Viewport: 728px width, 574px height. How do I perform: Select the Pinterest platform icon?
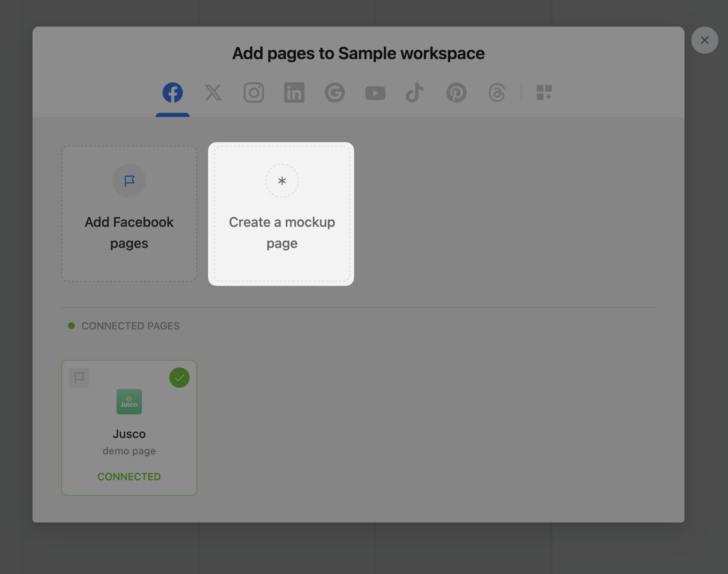[456, 92]
